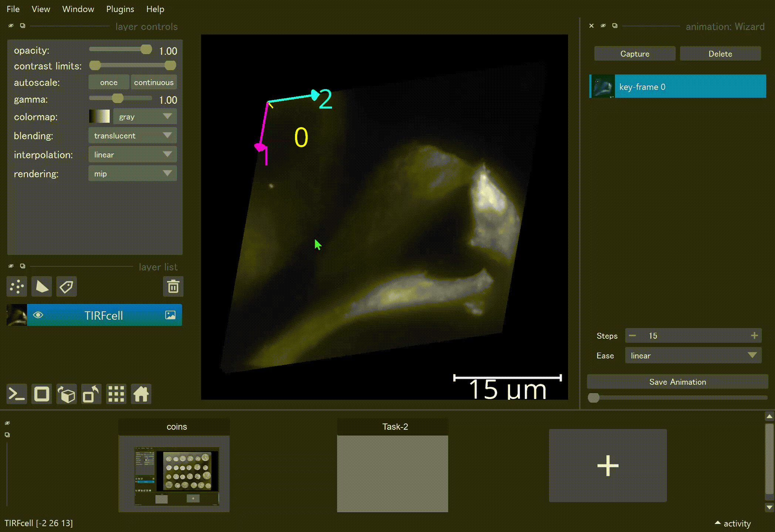This screenshot has height=532, width=775.
Task: Open the Plugins menu
Action: [x=120, y=9]
